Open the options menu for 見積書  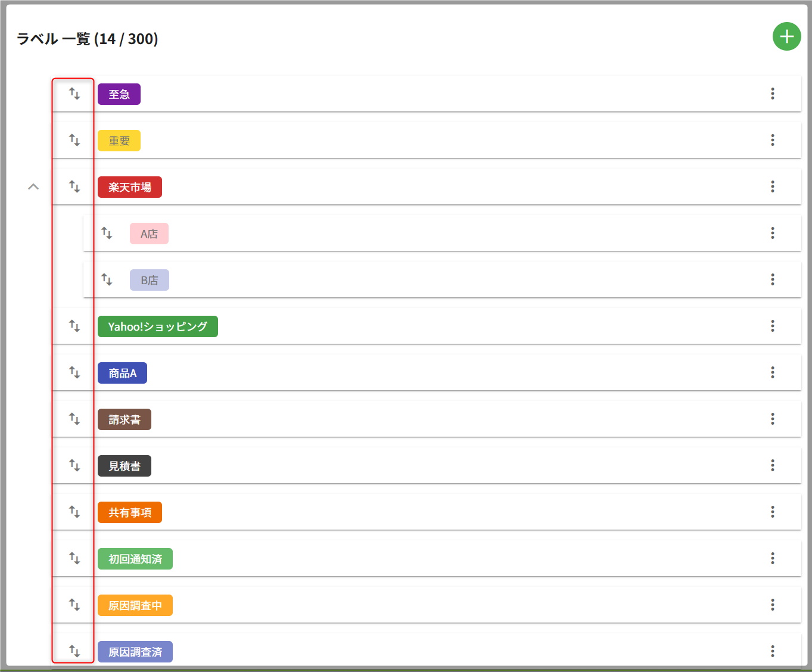click(x=772, y=465)
